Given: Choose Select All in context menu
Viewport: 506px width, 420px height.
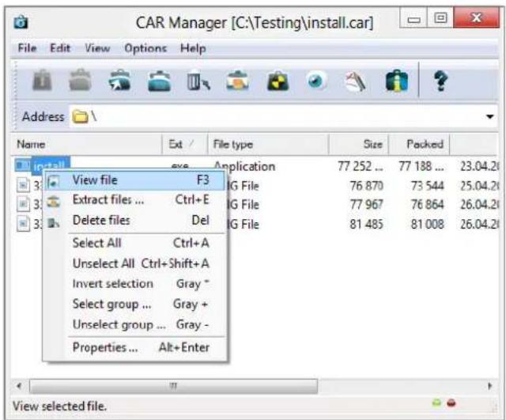Looking at the screenshot, I should pyautogui.click(x=134, y=243).
